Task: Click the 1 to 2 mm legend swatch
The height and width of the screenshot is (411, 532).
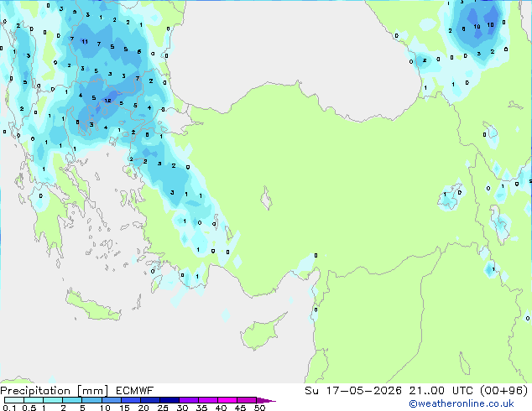Action: coord(53,400)
